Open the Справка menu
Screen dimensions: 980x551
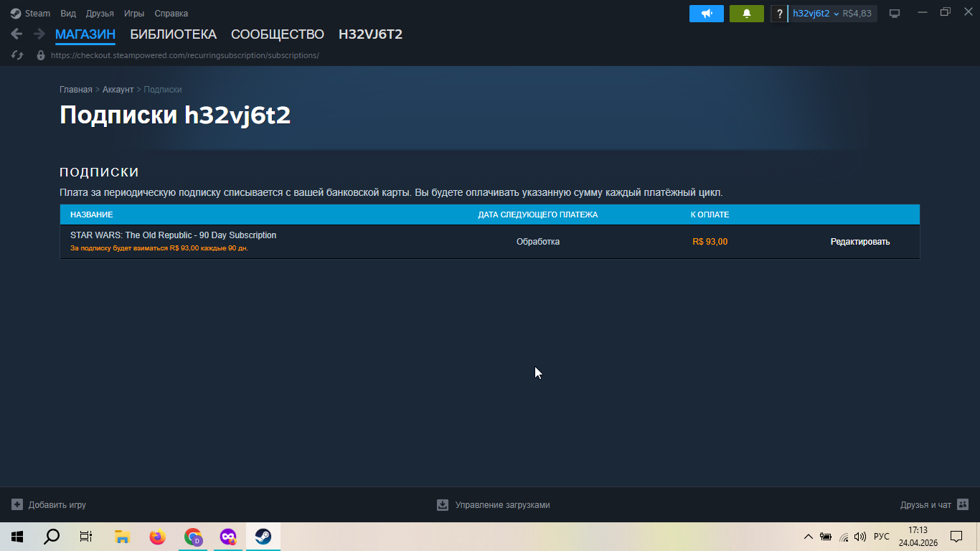click(x=171, y=13)
